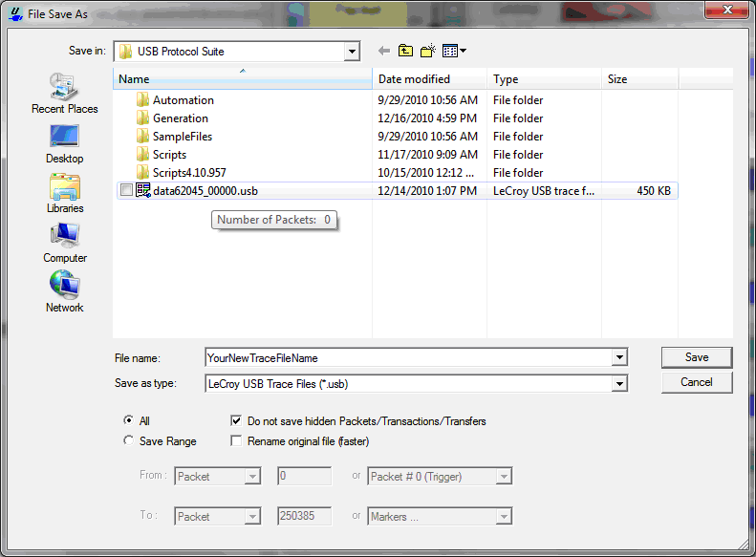Image resolution: width=756 pixels, height=557 pixels.
Task: Click the Save button
Action: click(x=697, y=357)
